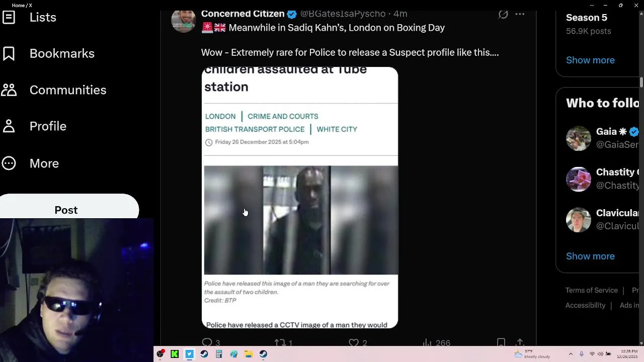Share the post via share icon
Viewport: 644px width, 362px height.
point(520,342)
